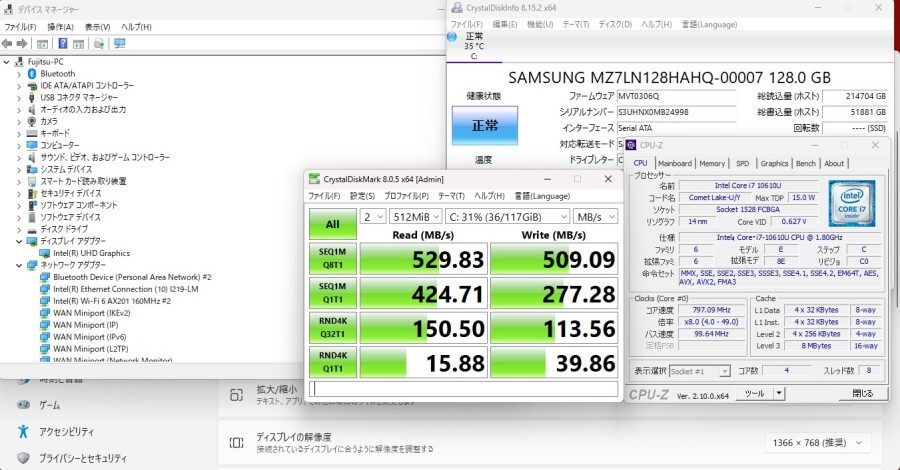Collapse the ネットワーク アダプター category

(x=19, y=265)
